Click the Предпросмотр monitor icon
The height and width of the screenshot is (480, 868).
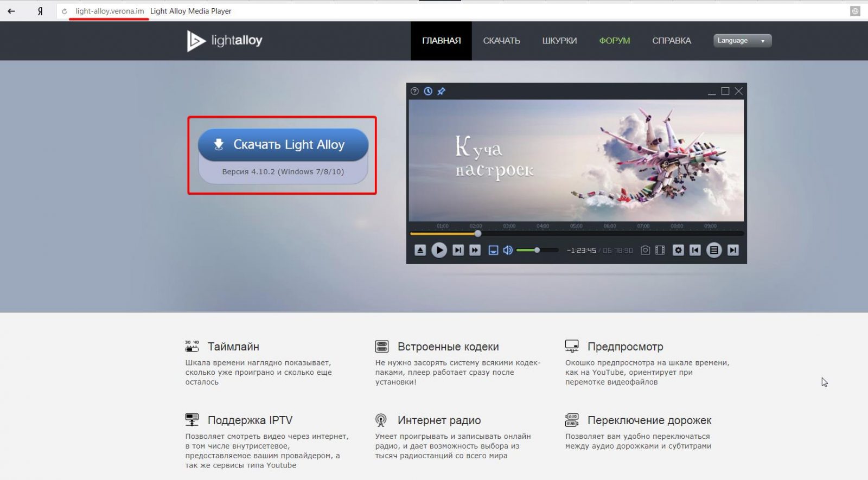click(x=572, y=346)
